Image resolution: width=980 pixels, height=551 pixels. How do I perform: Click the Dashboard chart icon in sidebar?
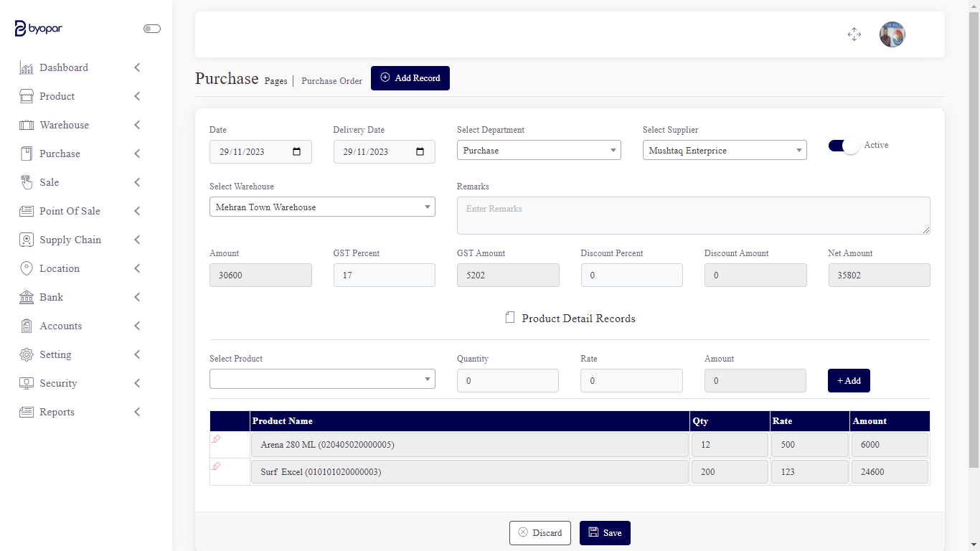click(x=27, y=68)
